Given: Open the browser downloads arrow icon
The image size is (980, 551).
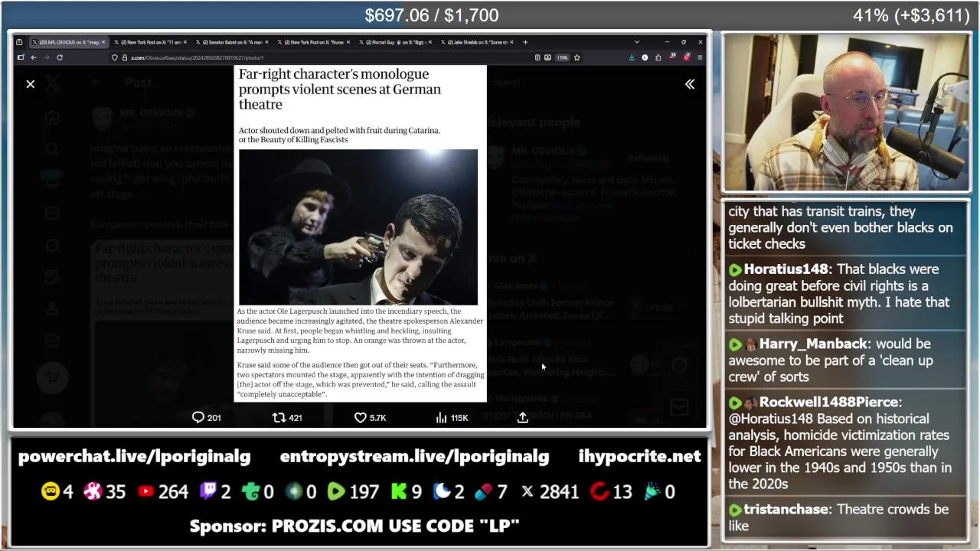Looking at the screenshot, I should pos(632,57).
